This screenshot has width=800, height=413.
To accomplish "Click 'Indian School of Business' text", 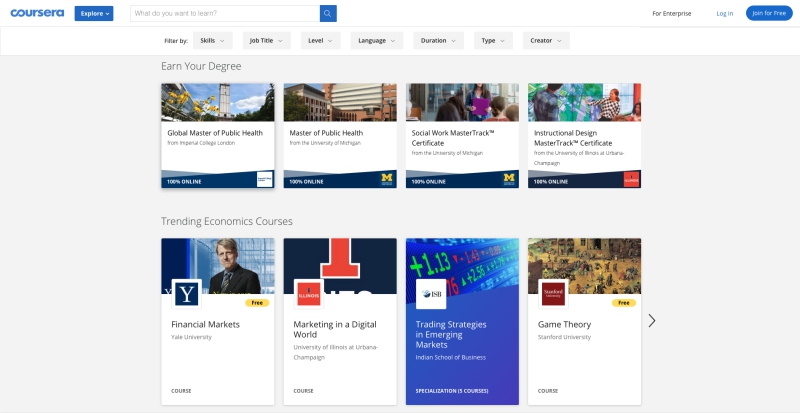I will 451,357.
